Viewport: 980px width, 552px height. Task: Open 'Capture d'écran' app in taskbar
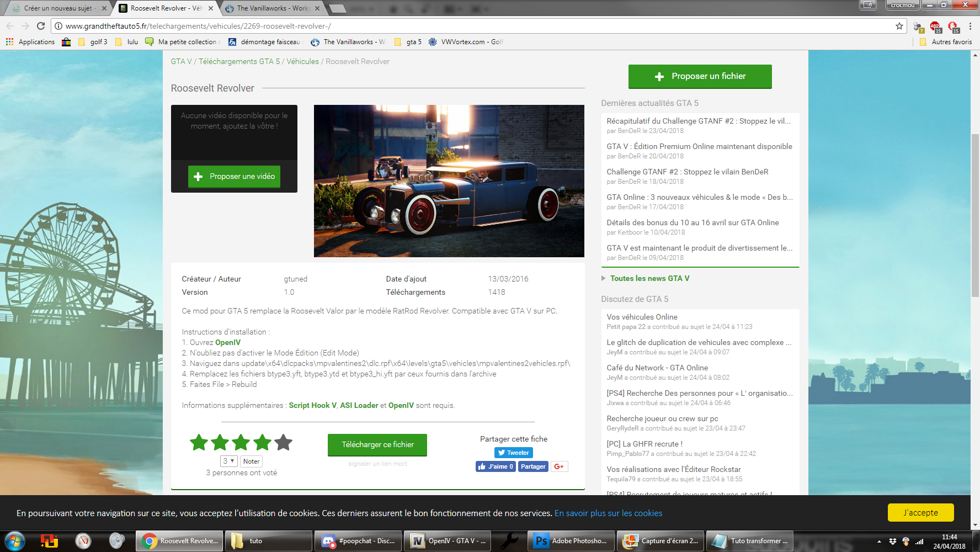tap(661, 541)
